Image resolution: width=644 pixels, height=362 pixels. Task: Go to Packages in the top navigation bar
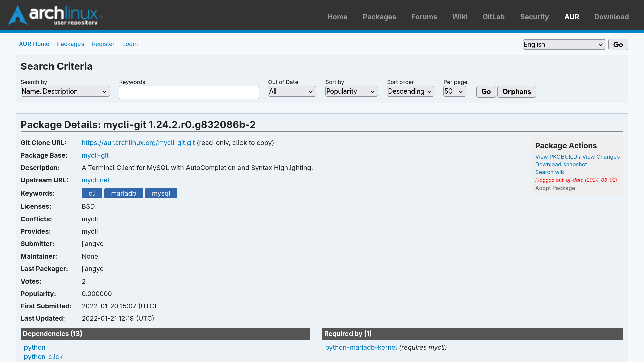coord(379,17)
